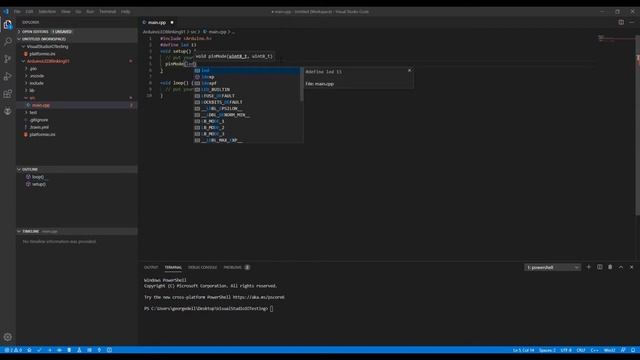
Task: Open the powershell terminal selector dropdown
Action: [x=552, y=267]
